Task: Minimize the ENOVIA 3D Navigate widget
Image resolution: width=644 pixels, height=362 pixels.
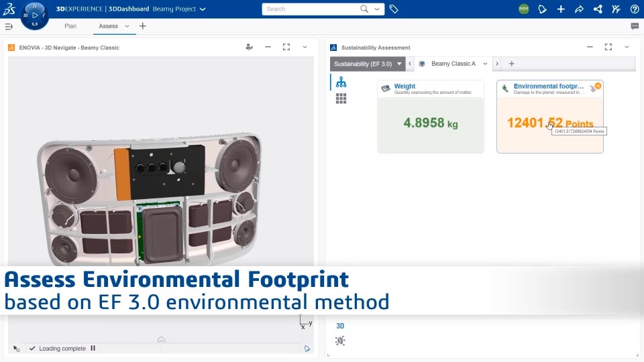Action: pyautogui.click(x=268, y=47)
